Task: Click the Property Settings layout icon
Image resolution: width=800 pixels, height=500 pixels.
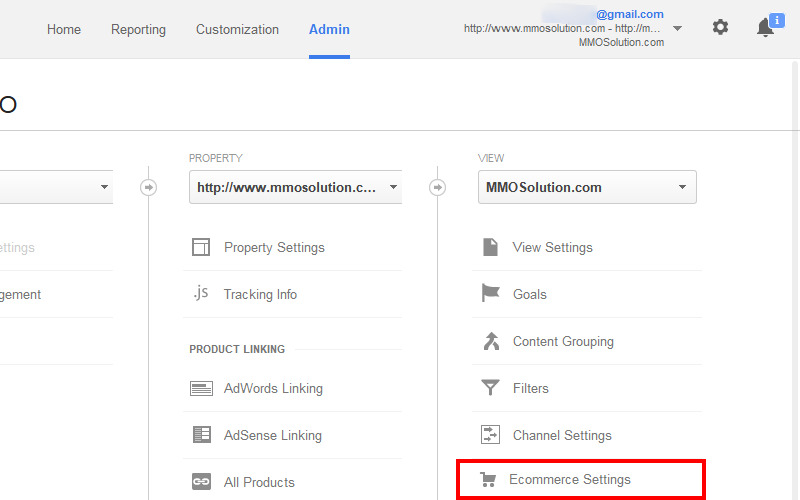Action: [201, 247]
